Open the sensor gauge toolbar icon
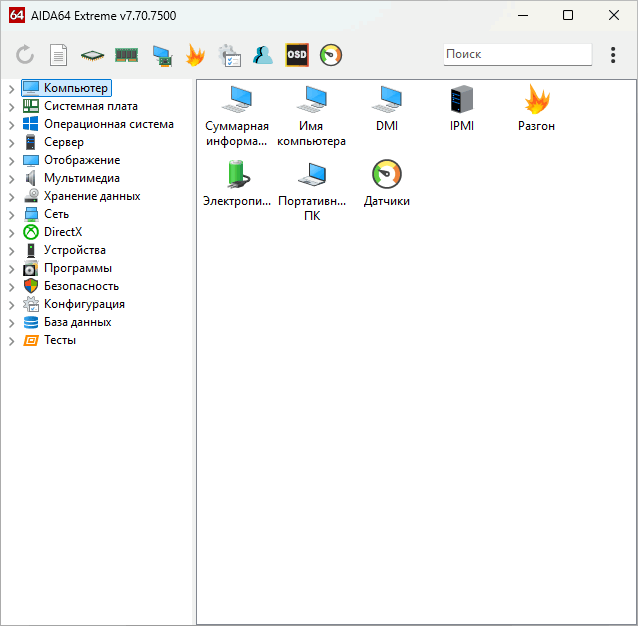 tap(331, 55)
